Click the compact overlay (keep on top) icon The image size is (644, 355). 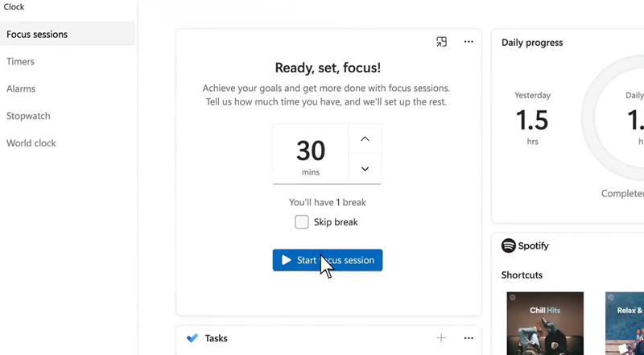(x=441, y=42)
